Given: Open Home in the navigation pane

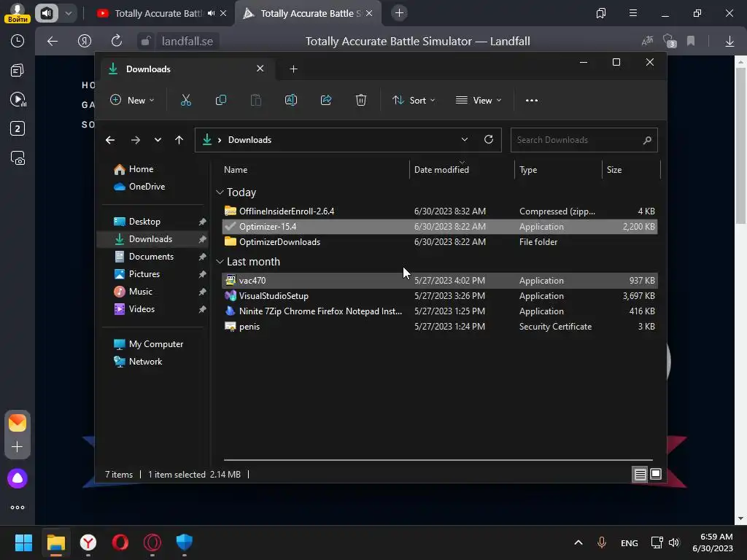Looking at the screenshot, I should pos(141,169).
